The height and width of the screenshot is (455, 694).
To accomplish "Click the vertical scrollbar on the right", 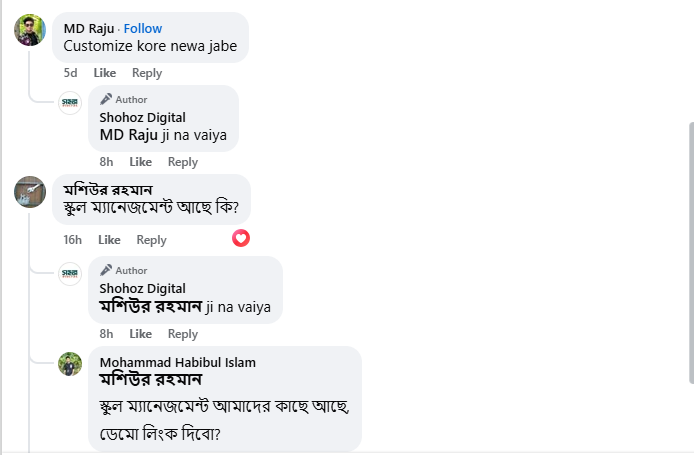I will (x=689, y=250).
